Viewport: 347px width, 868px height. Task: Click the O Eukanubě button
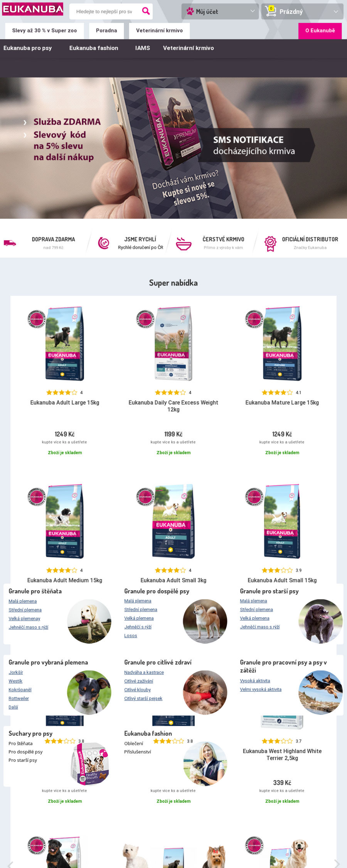point(320,31)
